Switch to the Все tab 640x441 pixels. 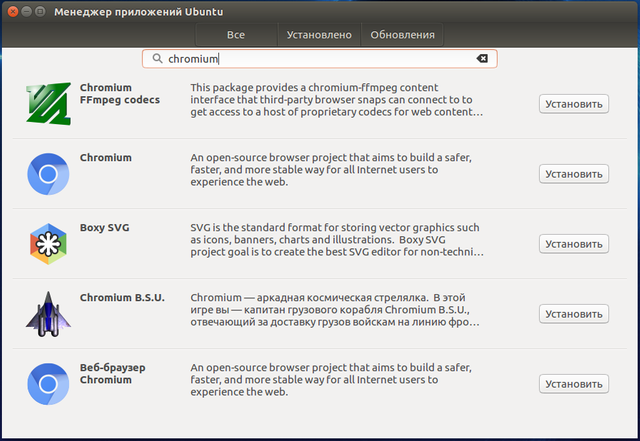coord(236,35)
